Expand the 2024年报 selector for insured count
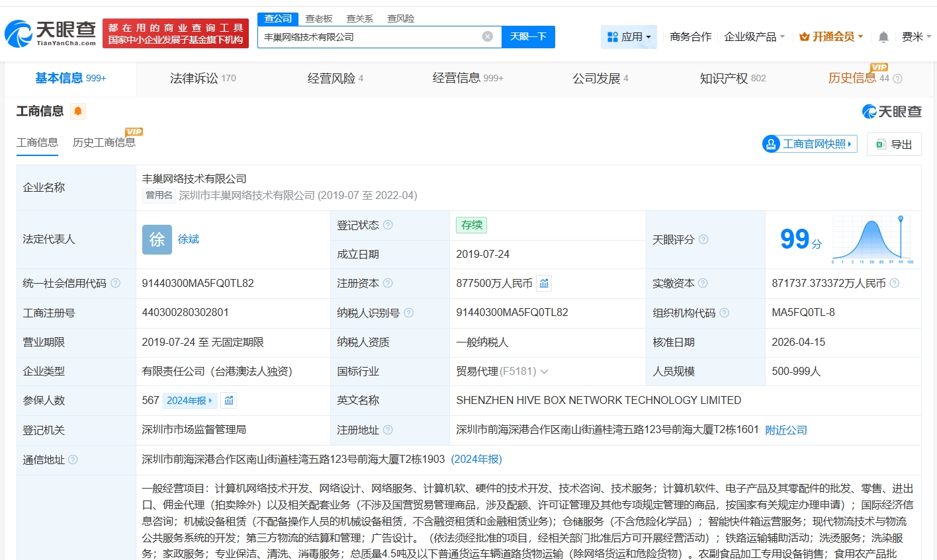Image resolution: width=937 pixels, height=560 pixels. coord(189,401)
